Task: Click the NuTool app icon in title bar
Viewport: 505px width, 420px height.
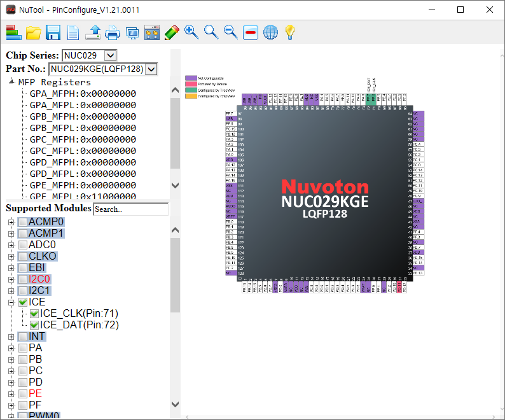Action: [x=11, y=10]
